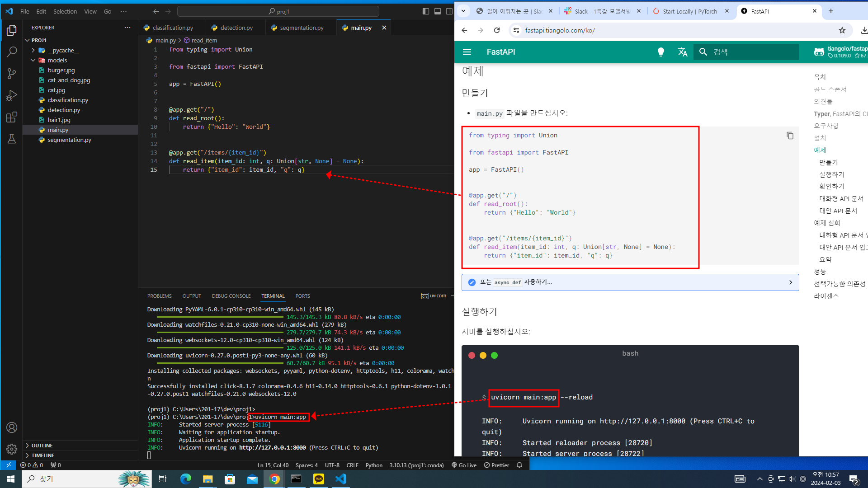Image resolution: width=868 pixels, height=488 pixels.
Task: Expand the OUTLINE section
Action: [x=42, y=446]
